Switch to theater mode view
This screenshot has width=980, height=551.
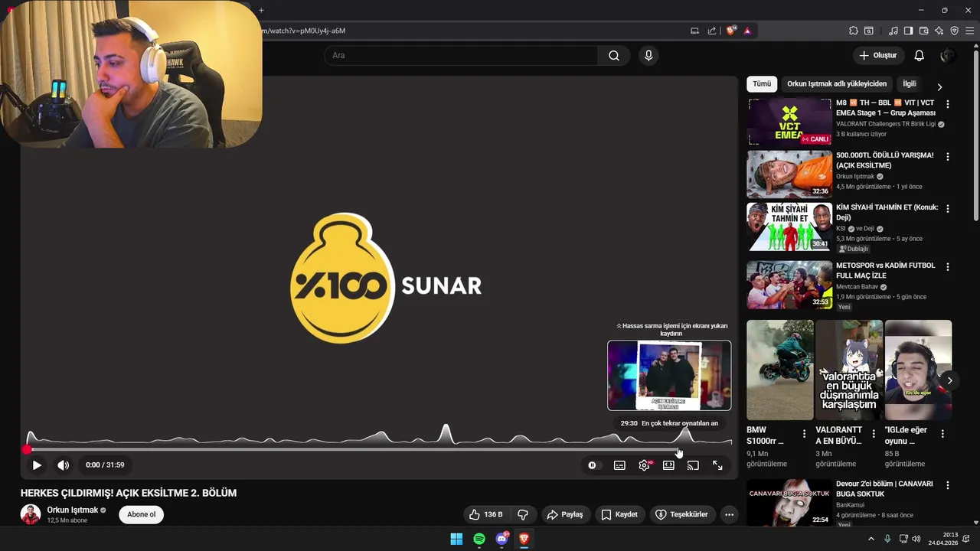click(668, 465)
